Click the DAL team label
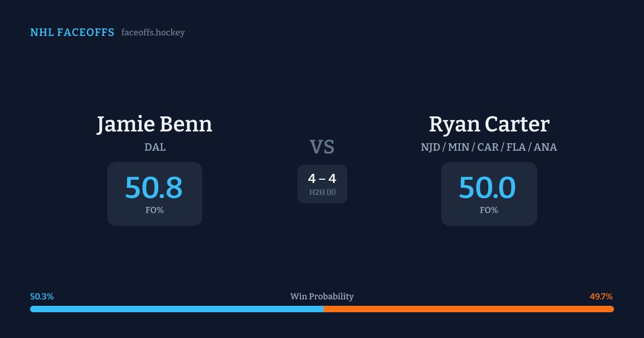This screenshot has height=338, width=644. click(155, 147)
